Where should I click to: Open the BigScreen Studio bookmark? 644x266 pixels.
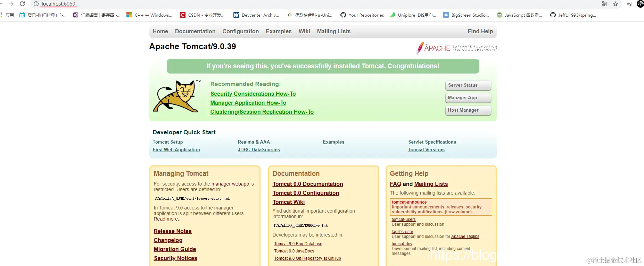point(466,15)
